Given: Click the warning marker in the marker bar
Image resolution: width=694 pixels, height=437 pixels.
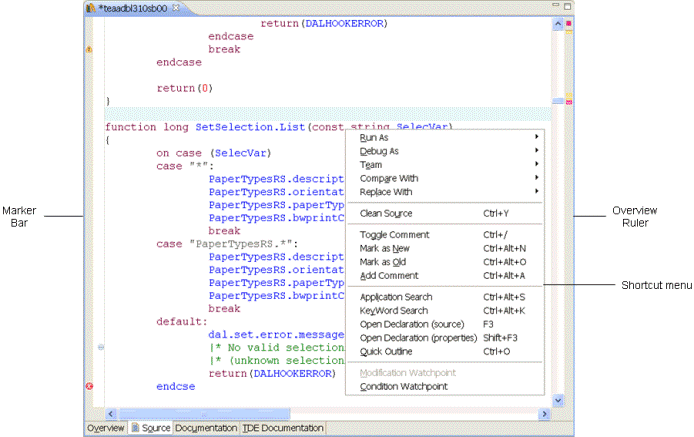Looking at the screenshot, I should point(89,49).
